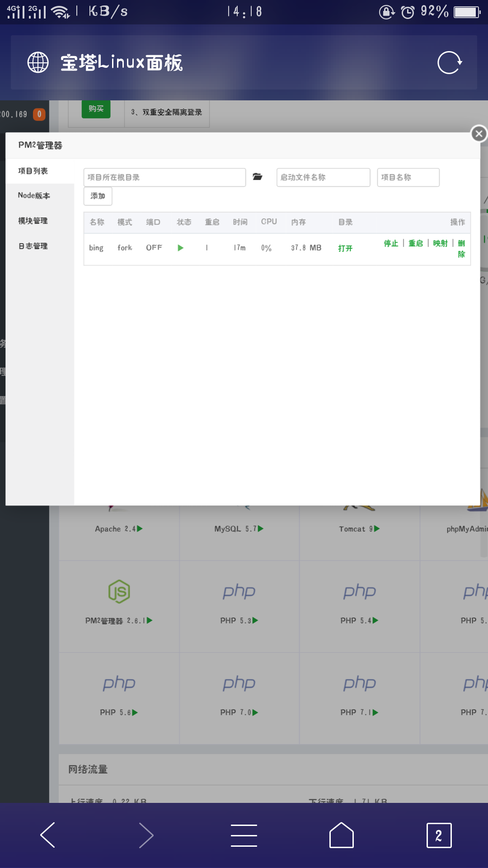This screenshot has width=488, height=868.
Task: Click the green 购买 button
Action: pyautogui.click(x=96, y=108)
